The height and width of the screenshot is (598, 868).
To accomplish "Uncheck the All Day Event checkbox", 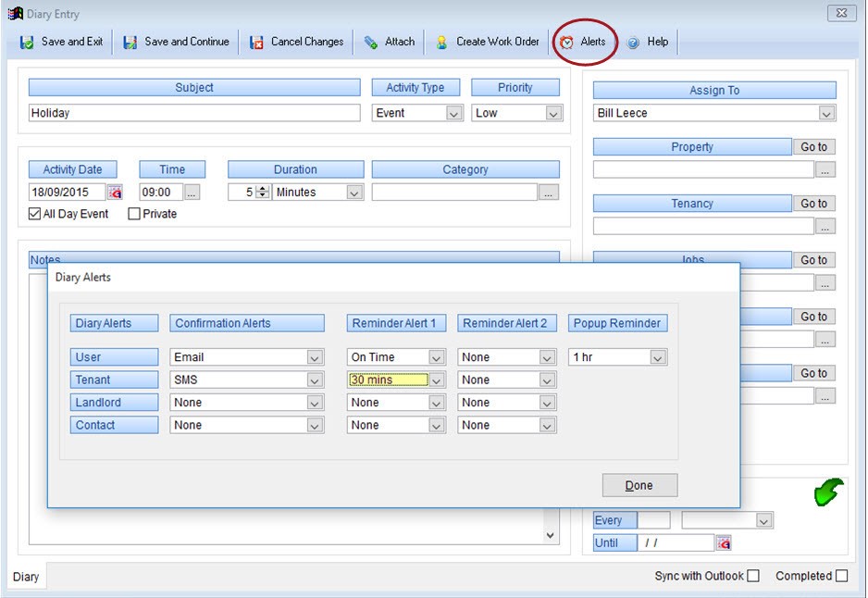I will tap(35, 214).
